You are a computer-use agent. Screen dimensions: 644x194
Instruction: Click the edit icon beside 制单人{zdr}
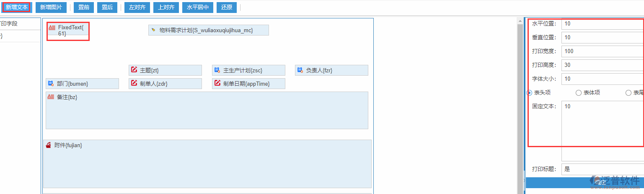point(134,83)
